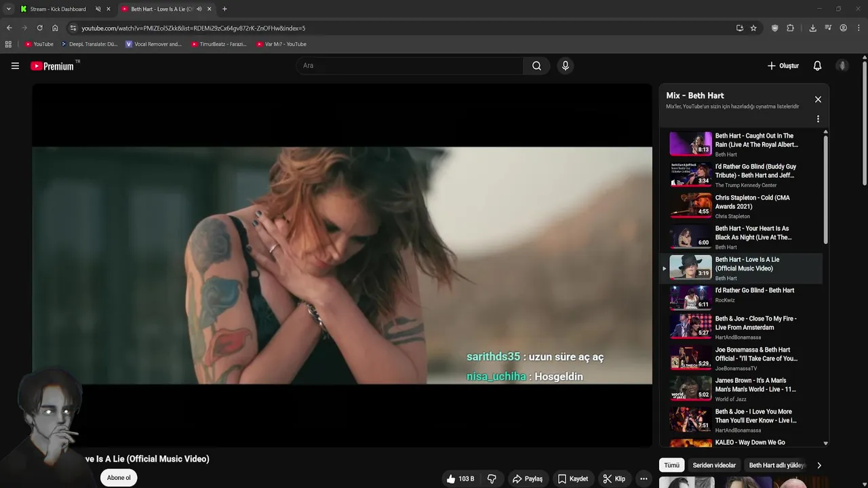Play James Brown Man's World item
Screen dimensions: 868x488
(x=741, y=389)
